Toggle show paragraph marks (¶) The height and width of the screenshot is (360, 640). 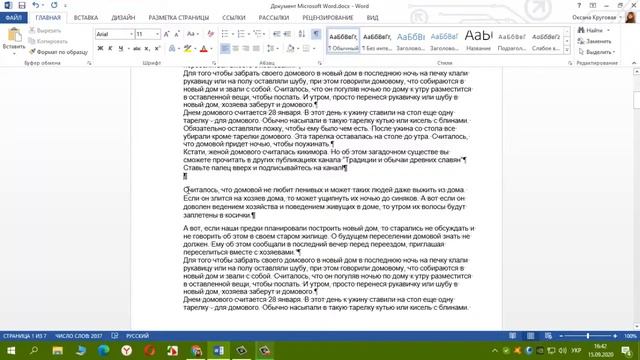316,34
